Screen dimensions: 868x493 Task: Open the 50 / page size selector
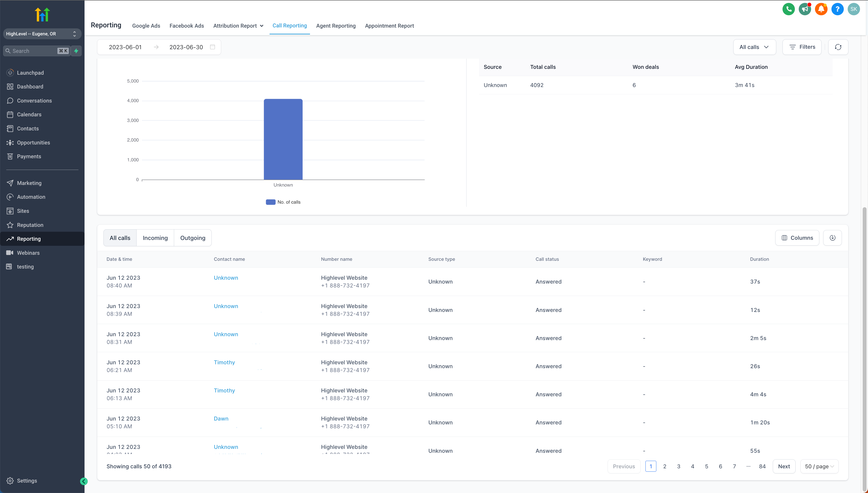819,466
